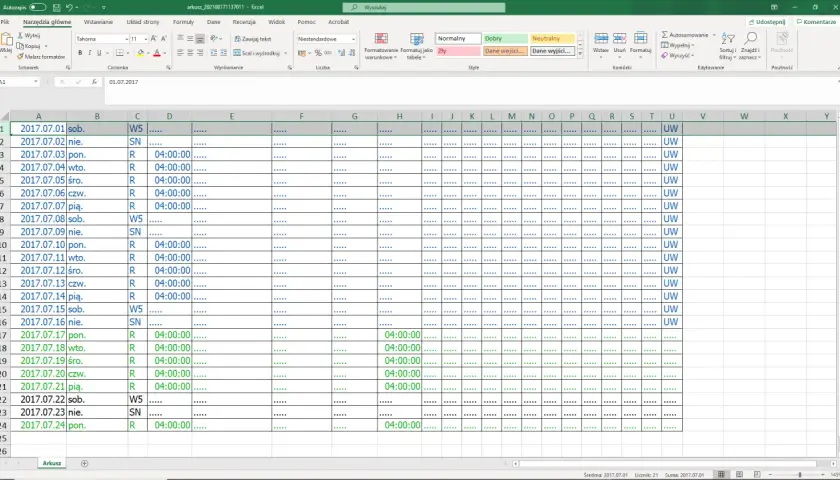Apply the Dobry cell style
The image size is (840, 480).
(x=505, y=39)
